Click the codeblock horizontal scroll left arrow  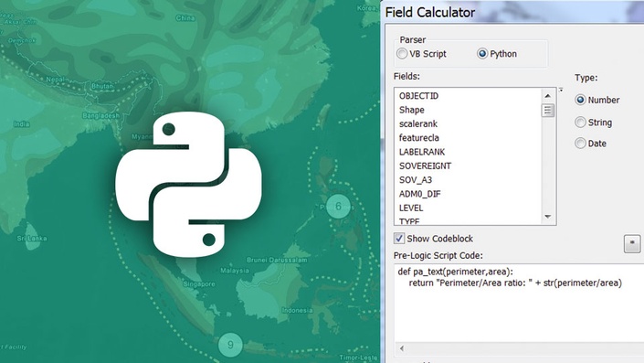(402, 348)
